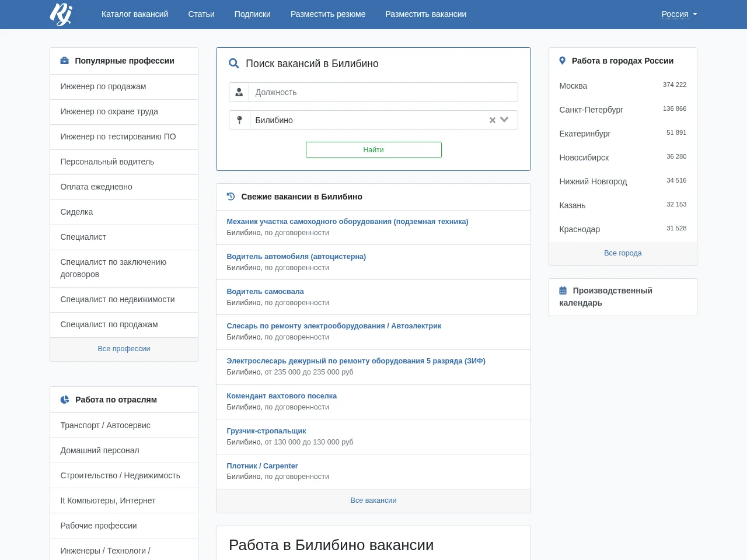
Task: Click the location marker beside Работа в городах России
Action: click(563, 61)
